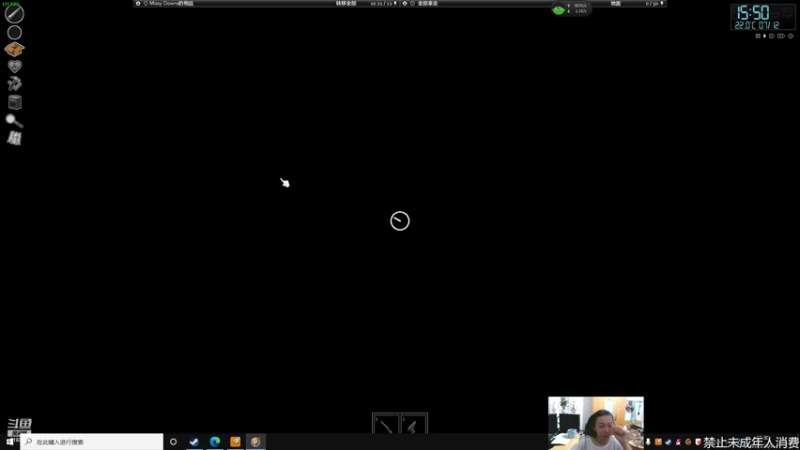Pause the game speed control
The height and width of the screenshot is (450, 800).
click(758, 36)
